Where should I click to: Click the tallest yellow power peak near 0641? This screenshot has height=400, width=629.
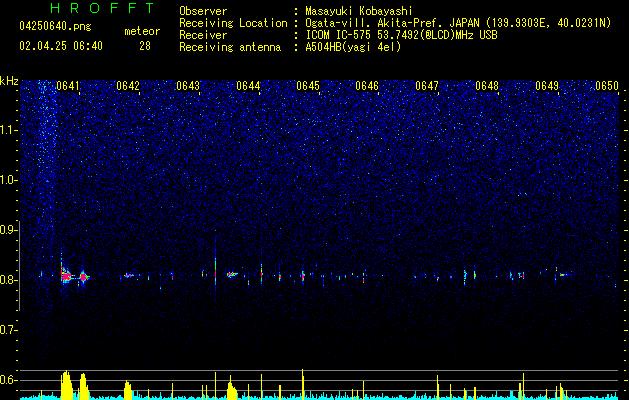coord(66,384)
